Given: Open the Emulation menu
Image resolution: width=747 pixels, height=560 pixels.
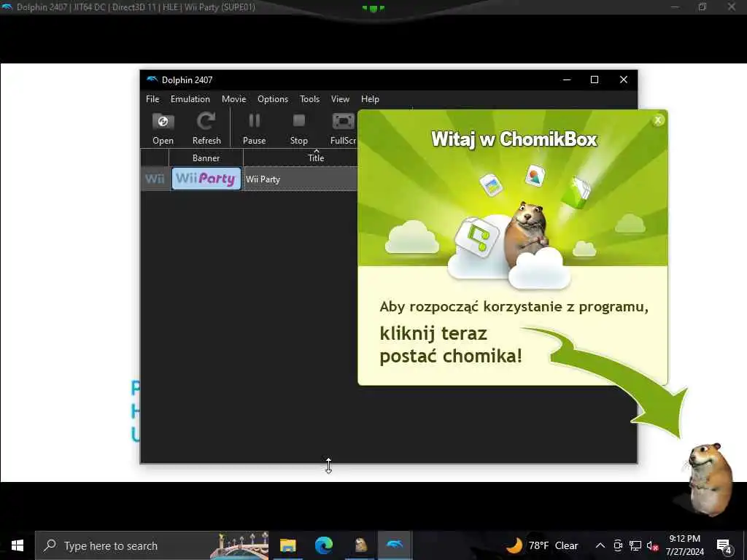Looking at the screenshot, I should [x=190, y=99].
